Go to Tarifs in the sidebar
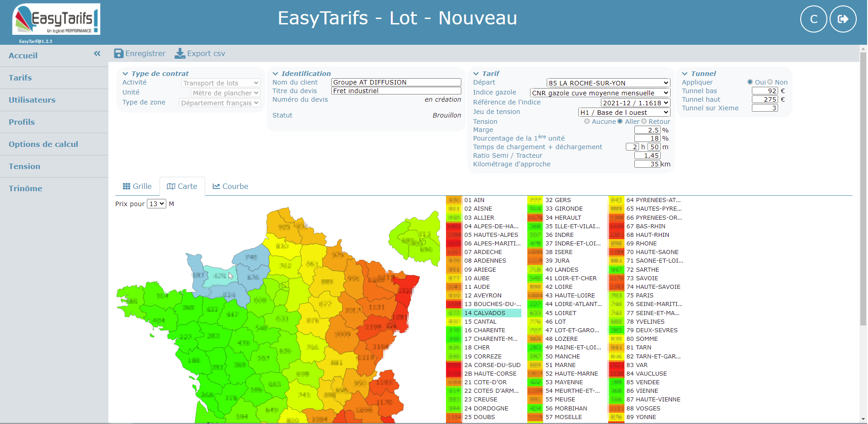 tap(20, 78)
